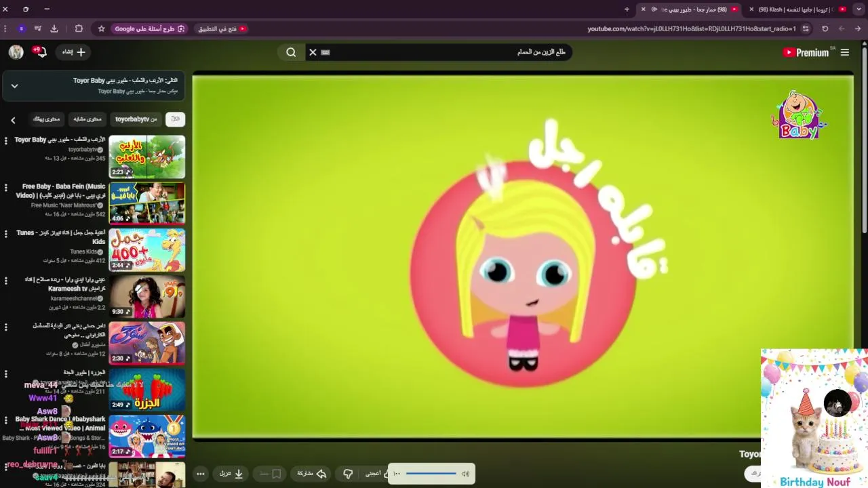Mute the audio-playing tab via speaker icon
This screenshot has width=868, height=488.
(654, 9)
